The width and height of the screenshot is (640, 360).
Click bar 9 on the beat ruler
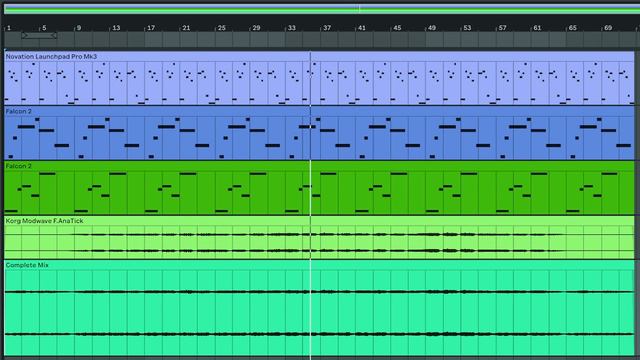[x=79, y=28]
